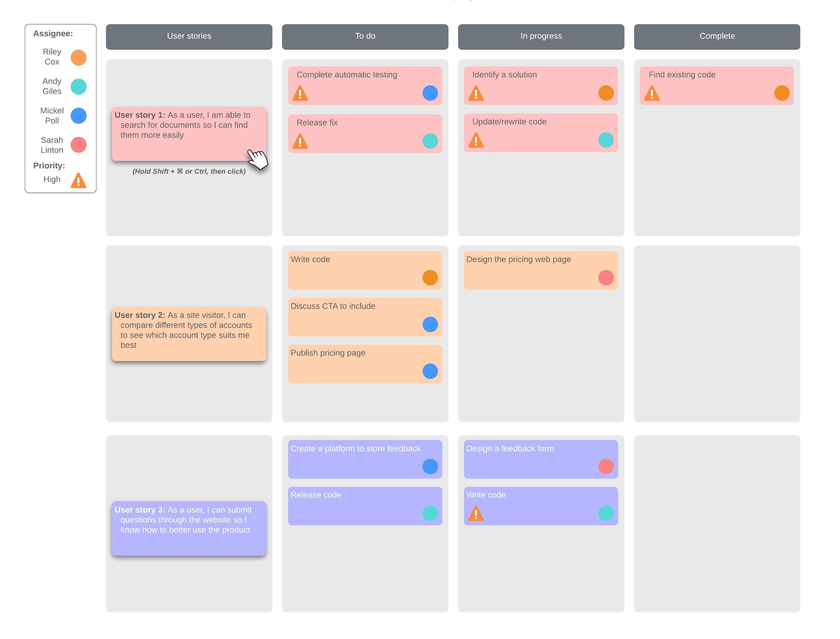Image resolution: width=840 pixels, height=639 pixels.
Task: Click Mickel Poll's blue swatch in legend
Action: tap(78, 116)
